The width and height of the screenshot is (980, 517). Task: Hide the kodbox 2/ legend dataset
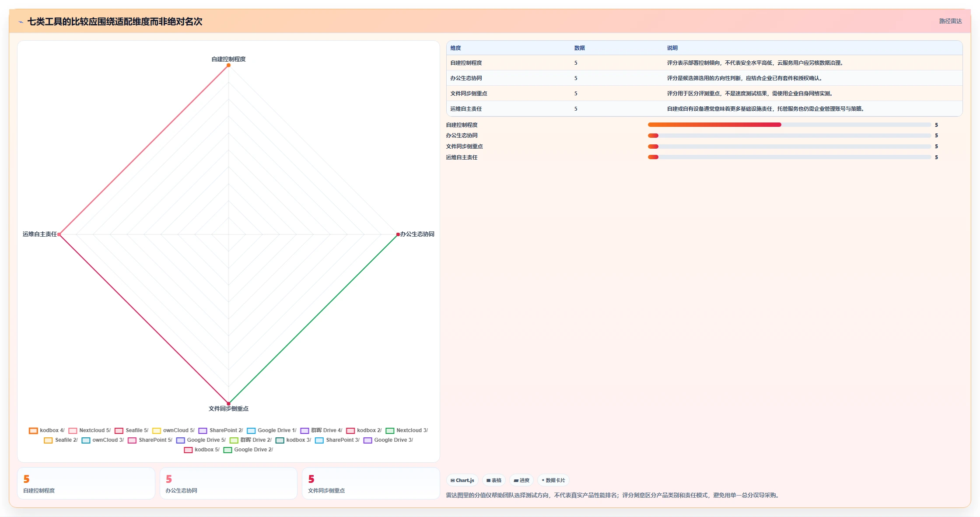click(x=364, y=430)
